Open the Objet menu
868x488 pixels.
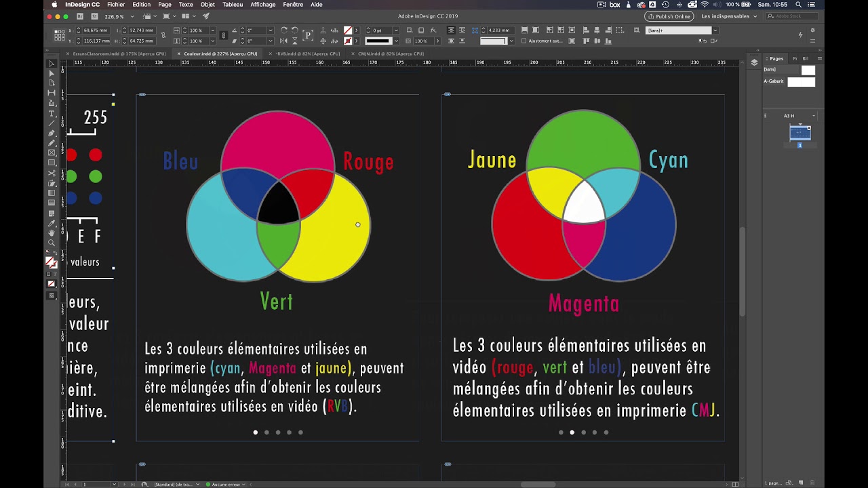tap(208, 4)
